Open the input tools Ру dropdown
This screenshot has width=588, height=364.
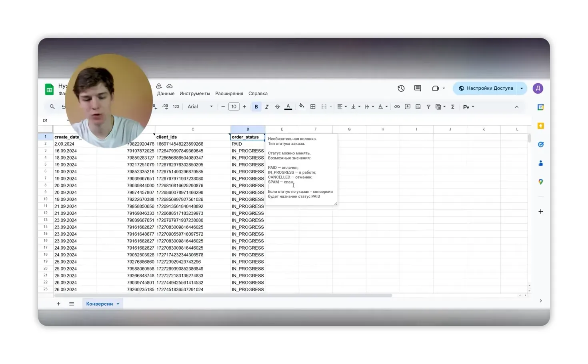click(x=468, y=107)
